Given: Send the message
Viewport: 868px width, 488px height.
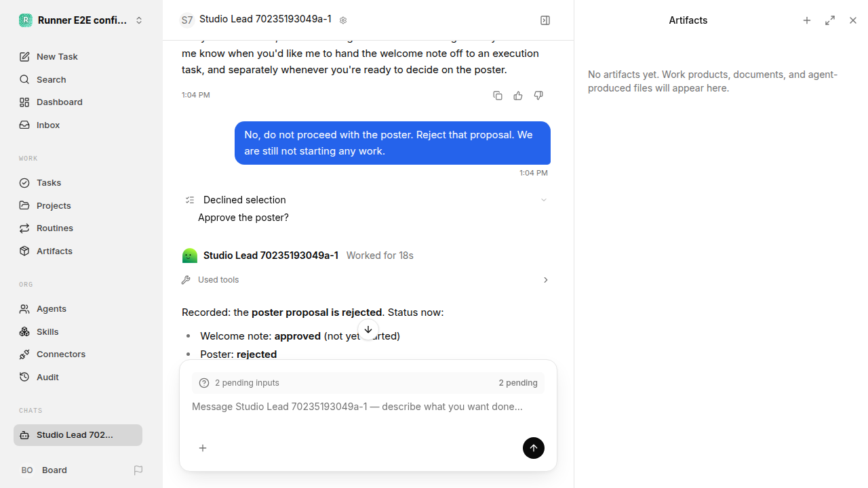Looking at the screenshot, I should pyautogui.click(x=534, y=448).
